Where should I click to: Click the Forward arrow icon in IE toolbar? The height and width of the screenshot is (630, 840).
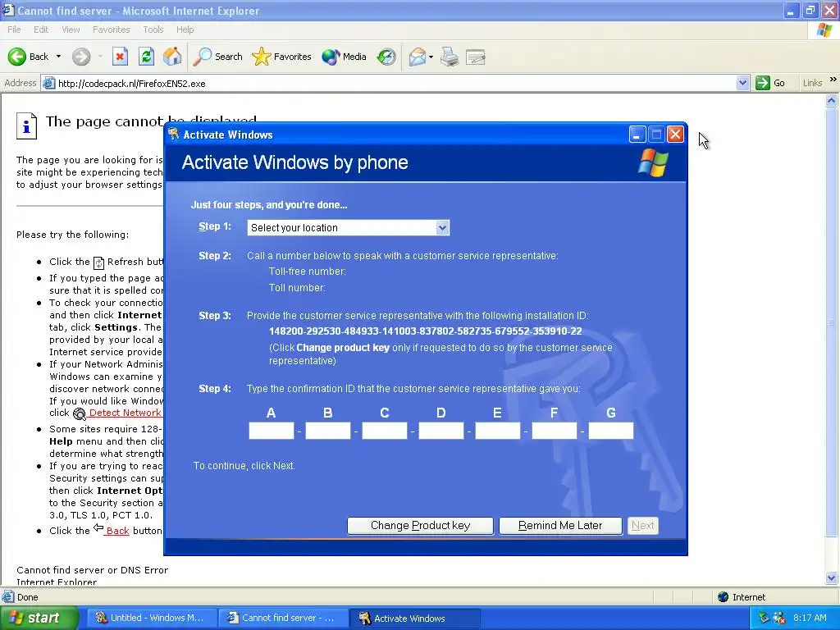coord(81,57)
